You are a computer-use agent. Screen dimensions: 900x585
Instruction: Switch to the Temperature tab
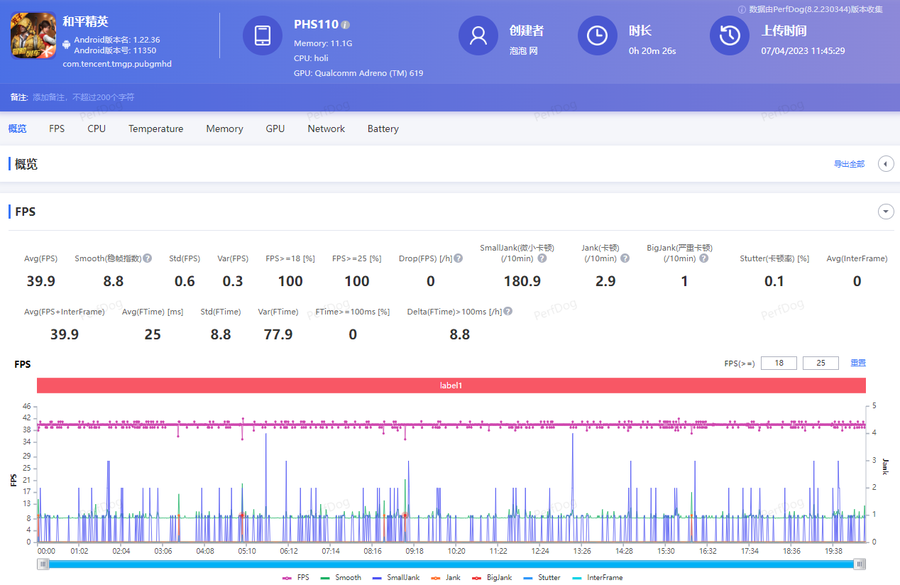pos(155,129)
